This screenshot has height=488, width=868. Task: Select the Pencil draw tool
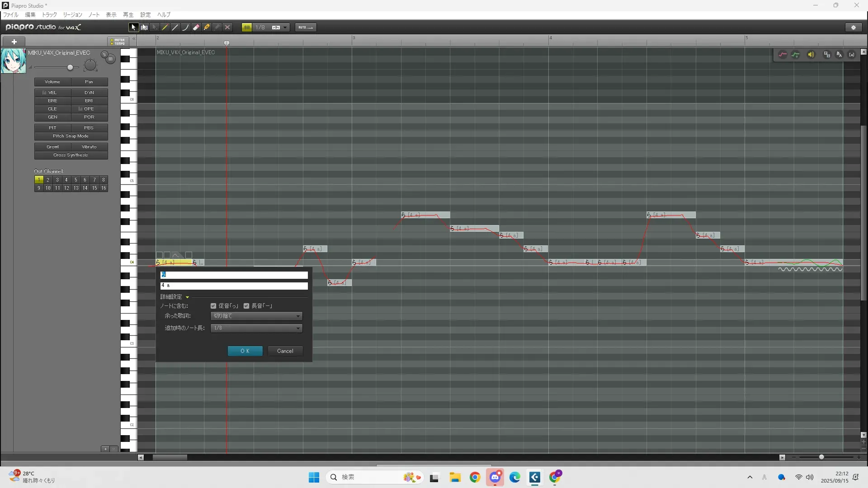point(165,28)
